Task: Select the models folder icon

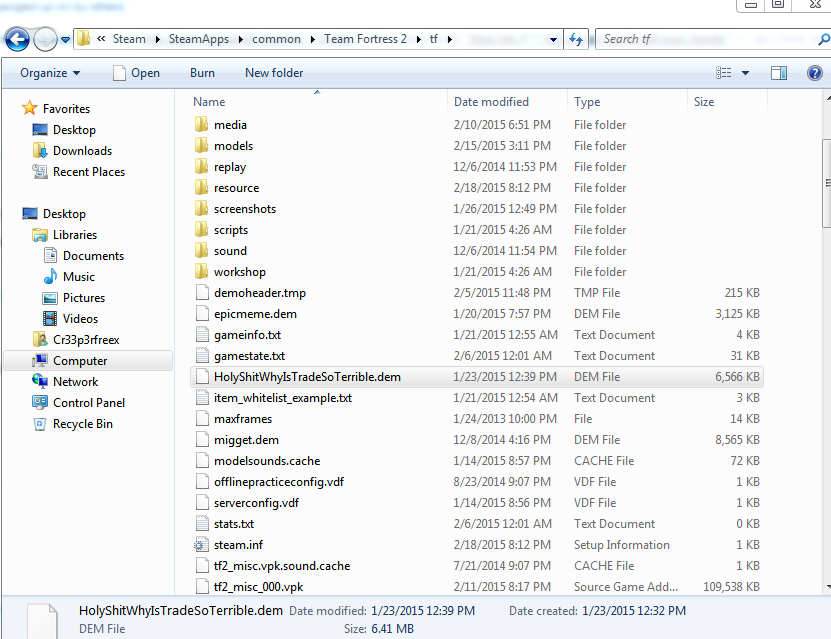Action: 201,146
